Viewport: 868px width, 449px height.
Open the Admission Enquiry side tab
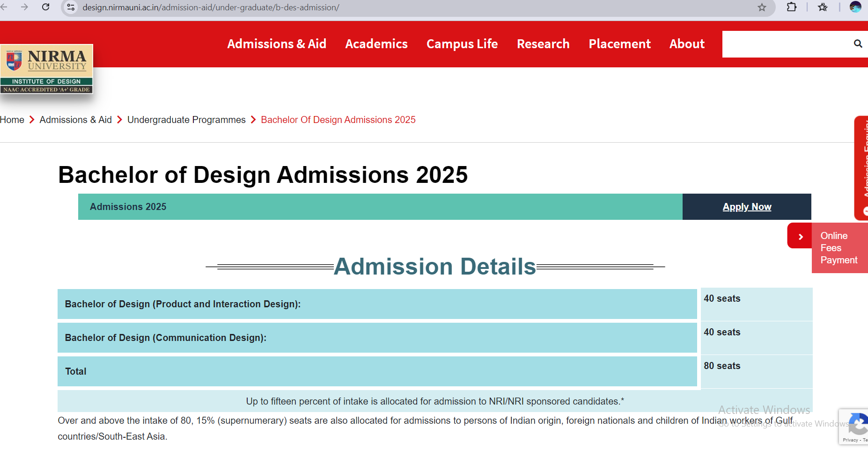(862, 167)
